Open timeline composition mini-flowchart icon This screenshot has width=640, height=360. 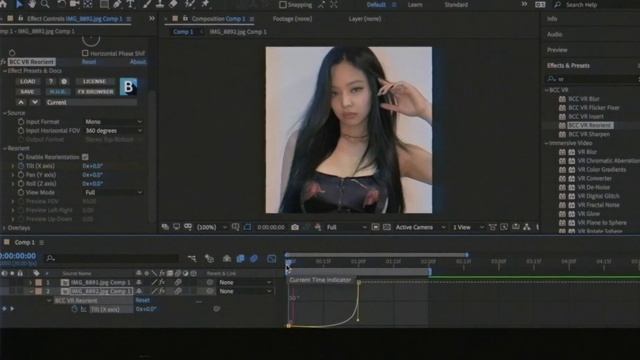point(192,258)
